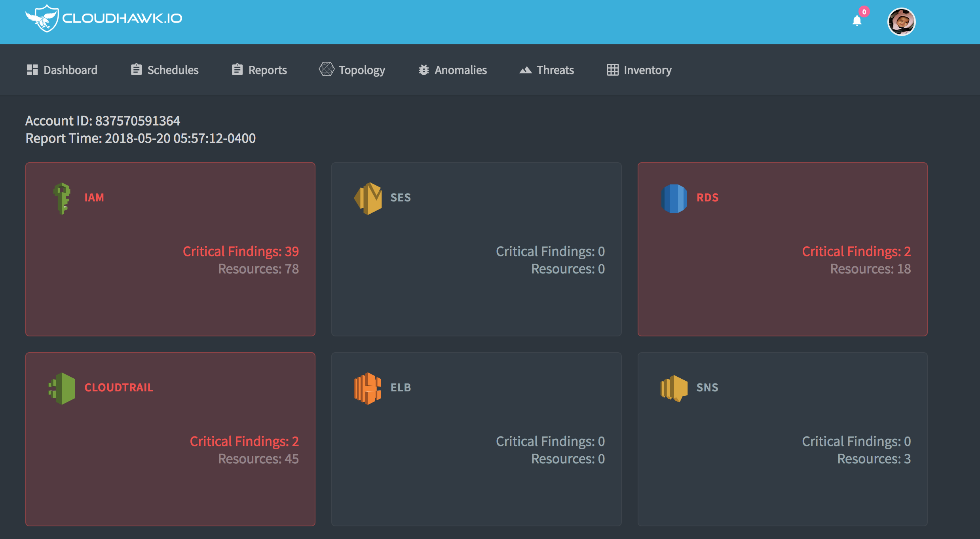Switch to the Reports section
This screenshot has height=539, width=980.
[x=268, y=70]
